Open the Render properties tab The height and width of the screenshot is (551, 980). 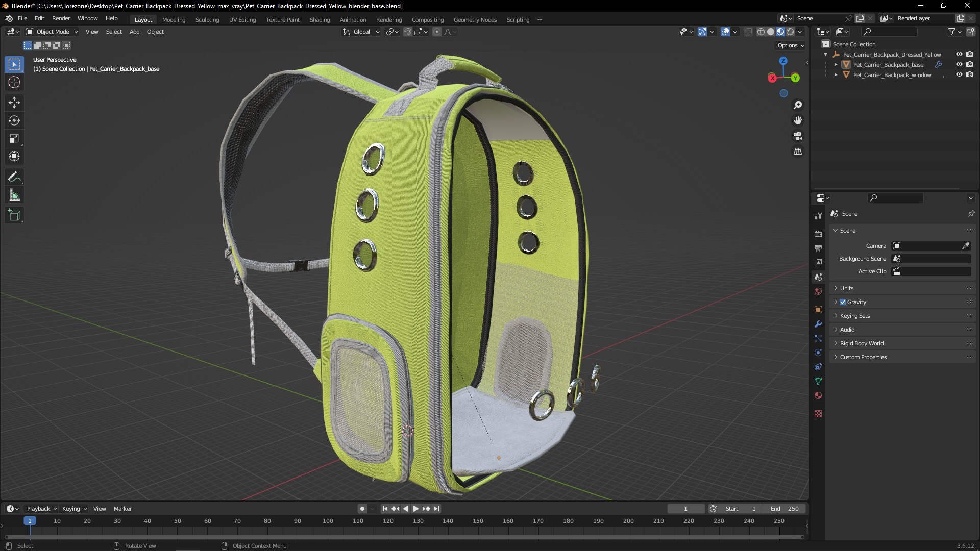coord(818,234)
